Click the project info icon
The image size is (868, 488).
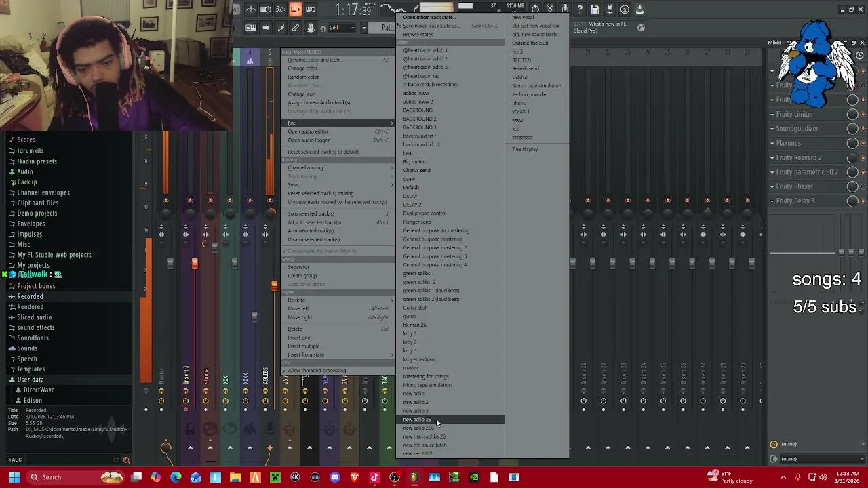tap(625, 9)
